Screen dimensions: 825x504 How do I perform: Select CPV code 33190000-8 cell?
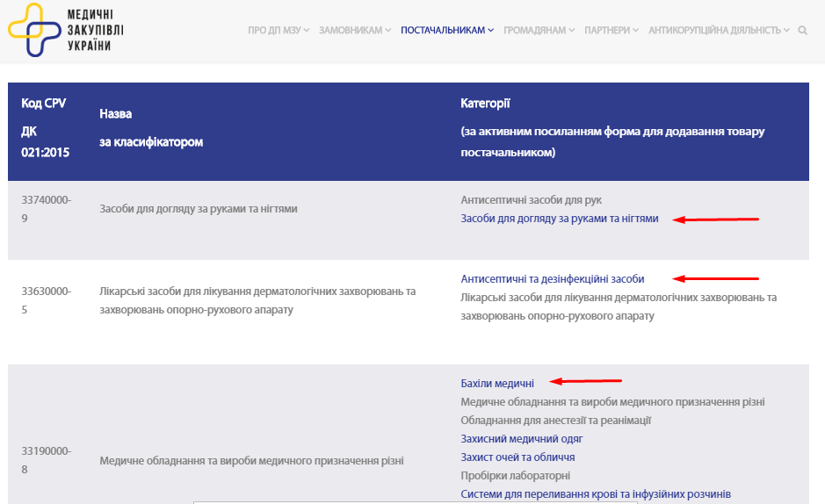[46, 459]
